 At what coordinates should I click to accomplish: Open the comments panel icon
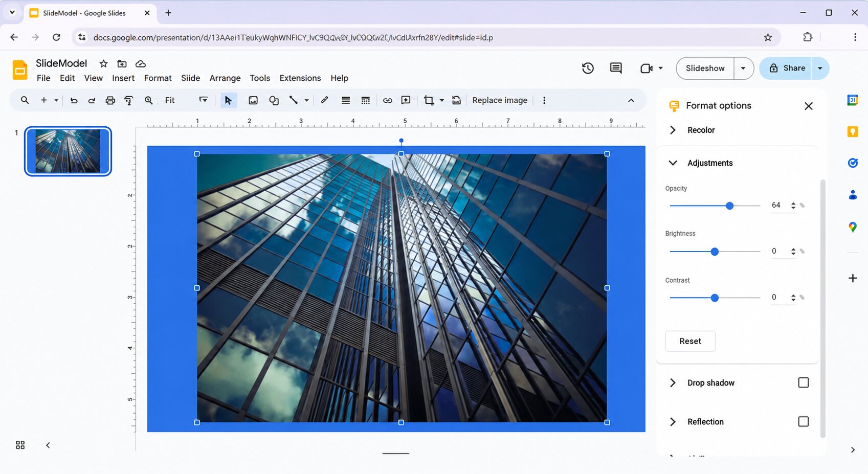pos(616,68)
